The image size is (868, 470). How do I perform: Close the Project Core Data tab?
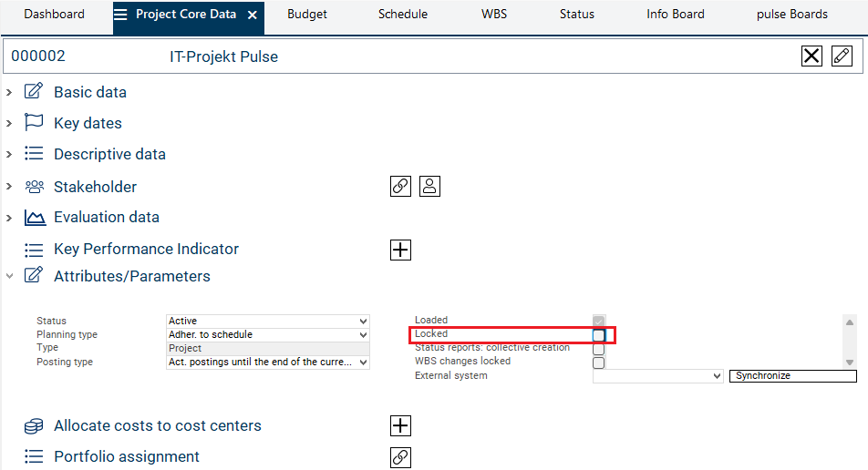coord(253,15)
